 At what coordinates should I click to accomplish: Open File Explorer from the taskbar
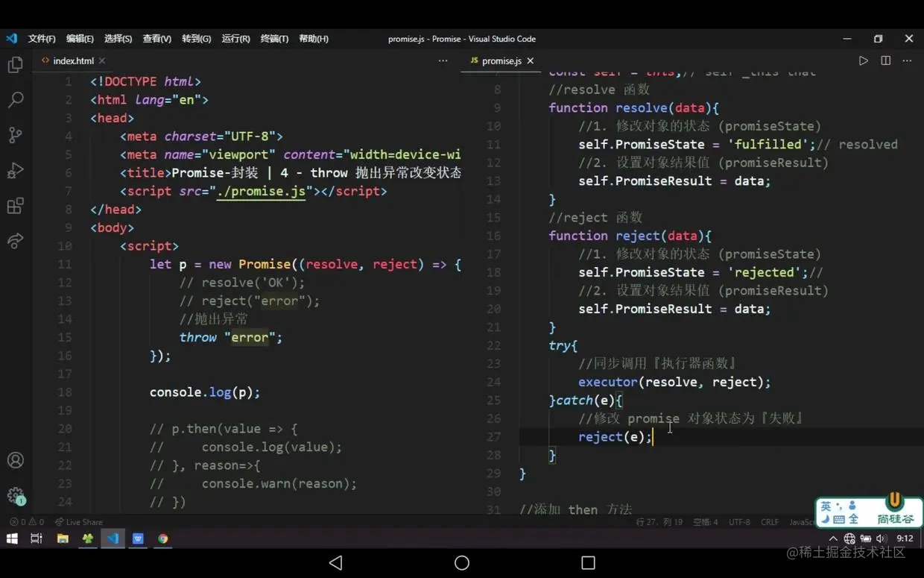[x=63, y=538]
